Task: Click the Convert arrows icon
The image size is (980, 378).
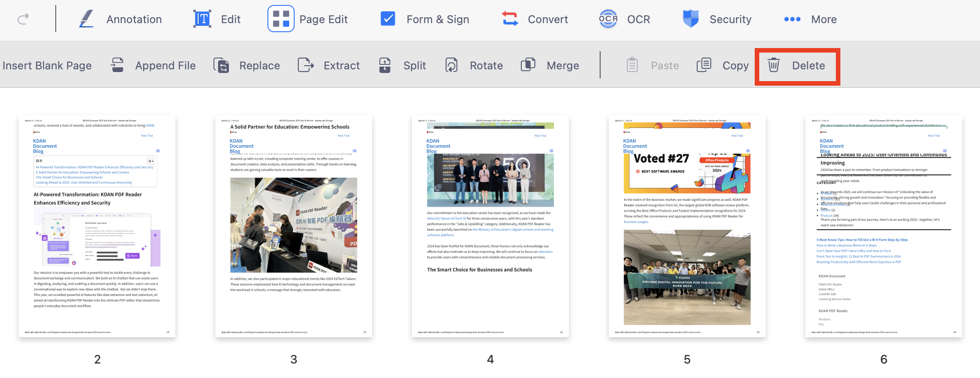Action: click(x=510, y=19)
